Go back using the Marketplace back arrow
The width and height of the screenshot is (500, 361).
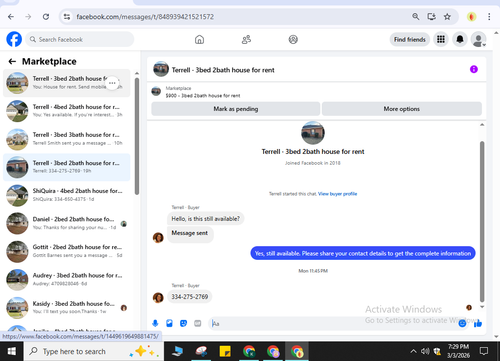[12, 61]
